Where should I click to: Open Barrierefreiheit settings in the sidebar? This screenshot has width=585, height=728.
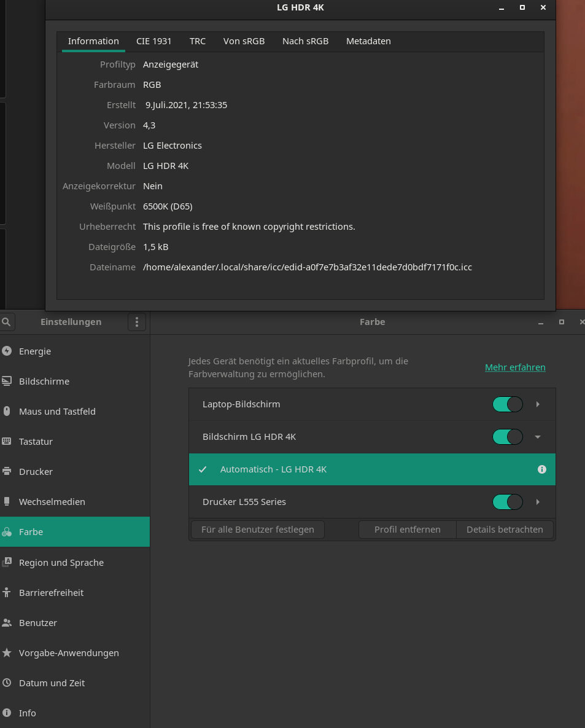(75, 593)
